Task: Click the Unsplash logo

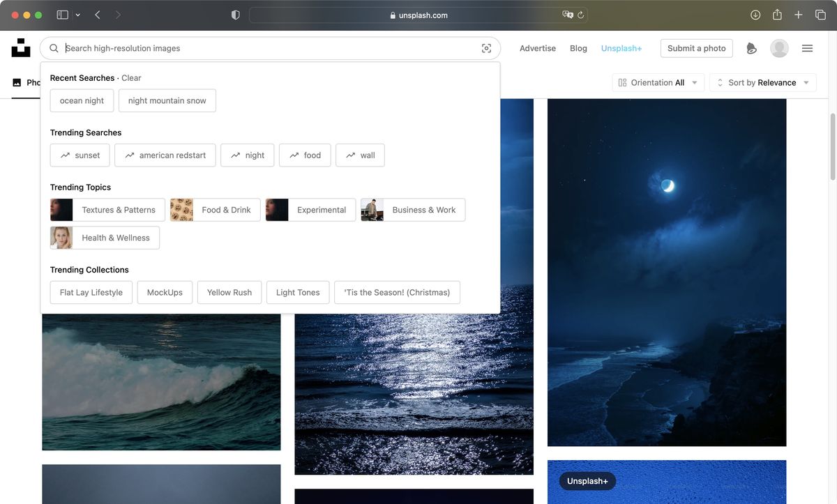Action: 21,47
